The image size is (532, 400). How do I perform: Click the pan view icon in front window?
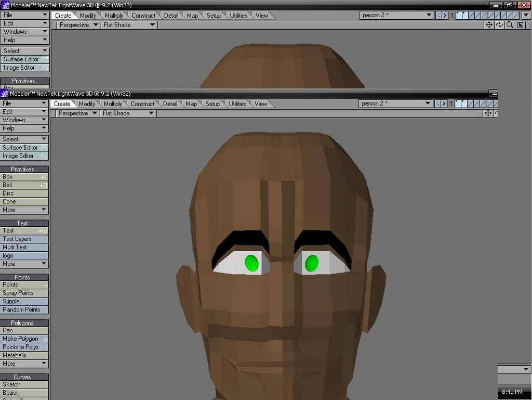[x=488, y=113]
